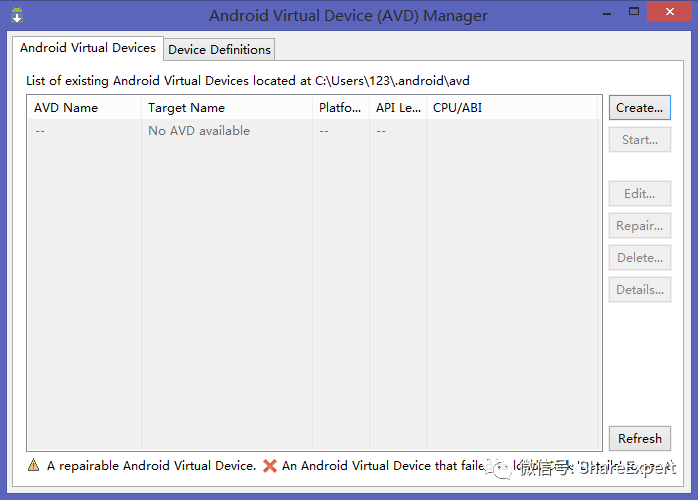Image resolution: width=698 pixels, height=500 pixels.
Task: Select the Android Virtual Devices tab
Action: pyautogui.click(x=88, y=48)
